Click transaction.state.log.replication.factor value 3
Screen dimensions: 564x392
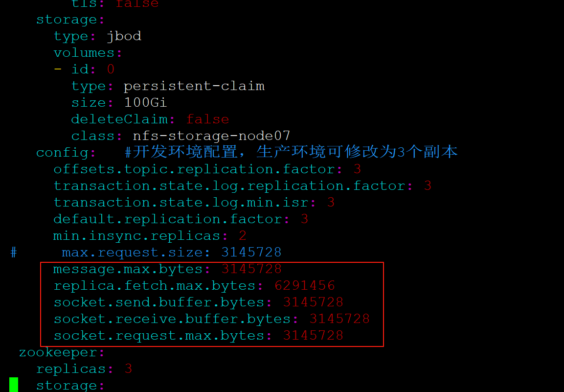tap(428, 186)
